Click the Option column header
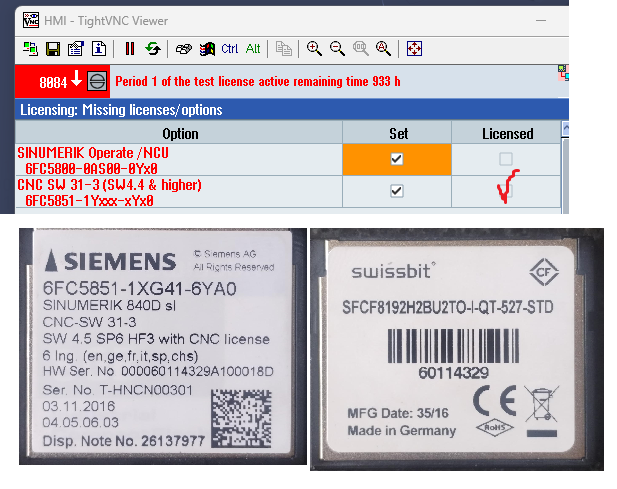This screenshot has height=489, width=617. point(179,133)
